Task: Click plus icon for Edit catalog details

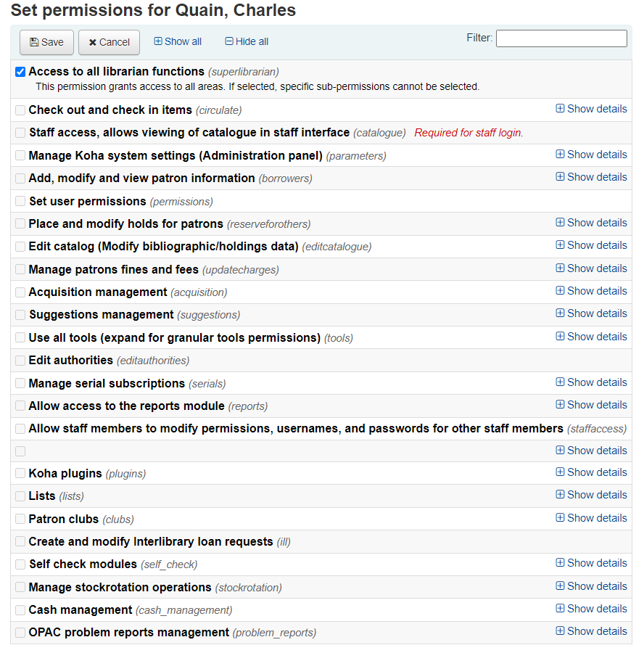Action: tap(561, 245)
